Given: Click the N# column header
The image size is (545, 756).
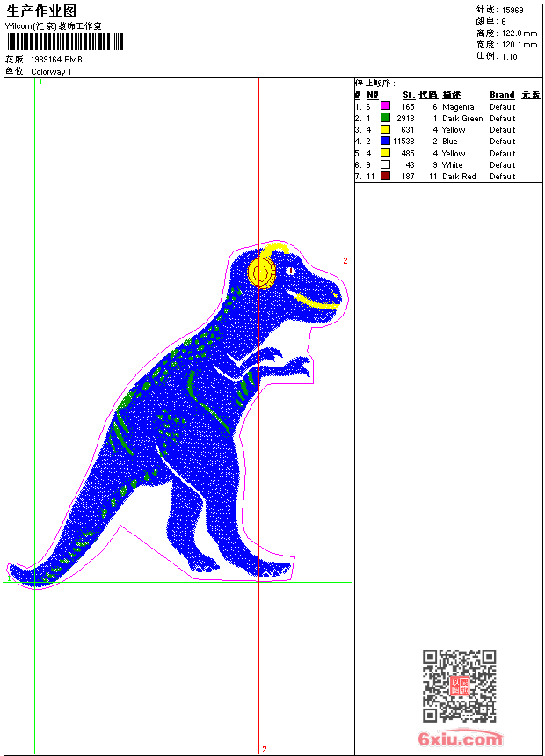Looking at the screenshot, I should (x=373, y=95).
